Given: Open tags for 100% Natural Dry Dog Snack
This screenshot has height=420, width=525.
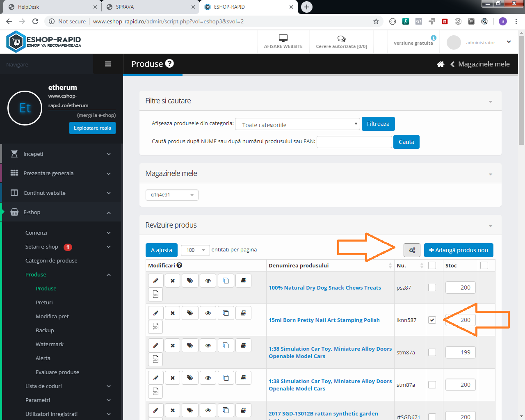Looking at the screenshot, I should [x=190, y=281].
